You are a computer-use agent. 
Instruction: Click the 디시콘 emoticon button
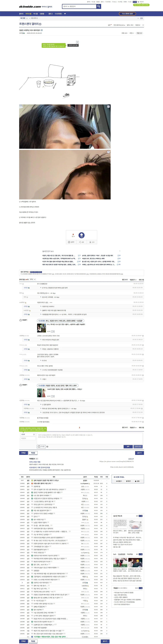pyautogui.click(x=41, y=447)
